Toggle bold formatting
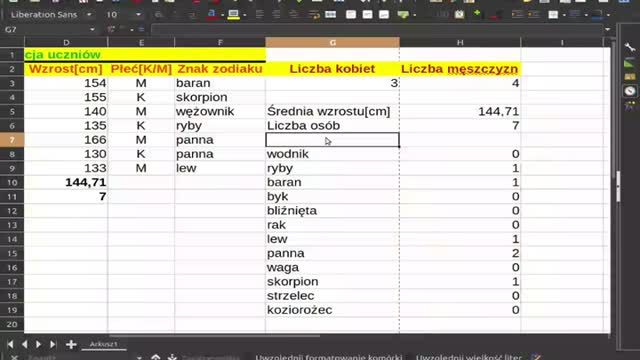The width and height of the screenshot is (640, 360). point(159,15)
